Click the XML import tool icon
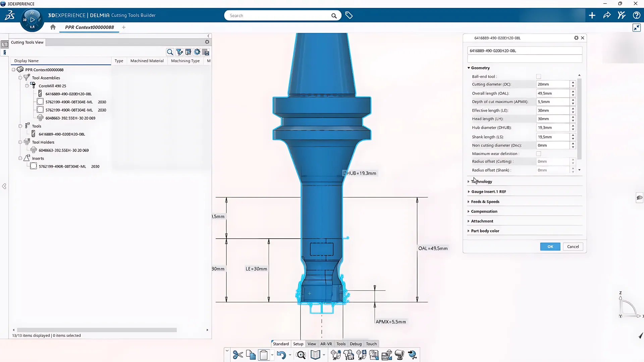Image resolution: width=644 pixels, height=362 pixels. tap(387, 355)
